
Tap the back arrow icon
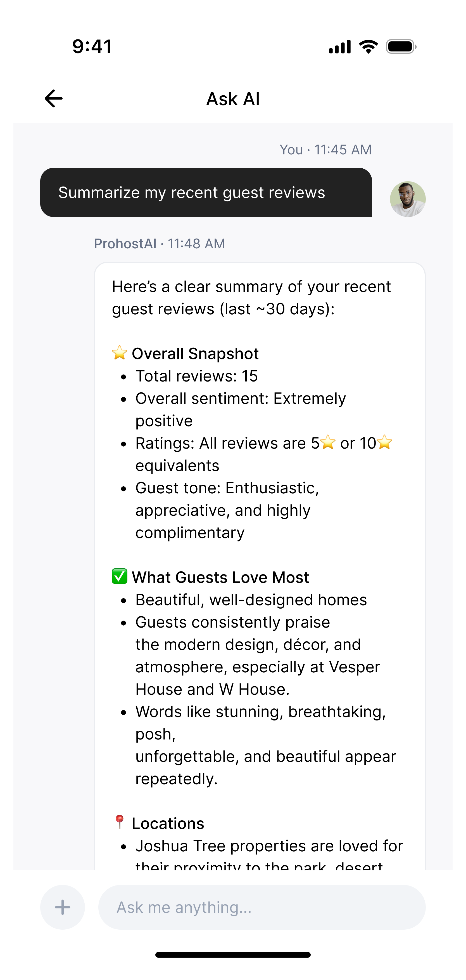[x=54, y=99]
